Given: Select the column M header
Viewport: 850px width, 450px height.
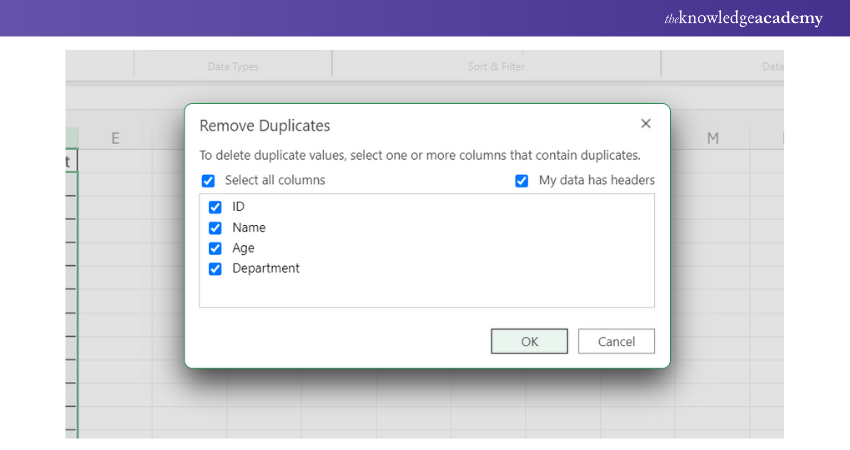Looking at the screenshot, I should click(x=712, y=138).
